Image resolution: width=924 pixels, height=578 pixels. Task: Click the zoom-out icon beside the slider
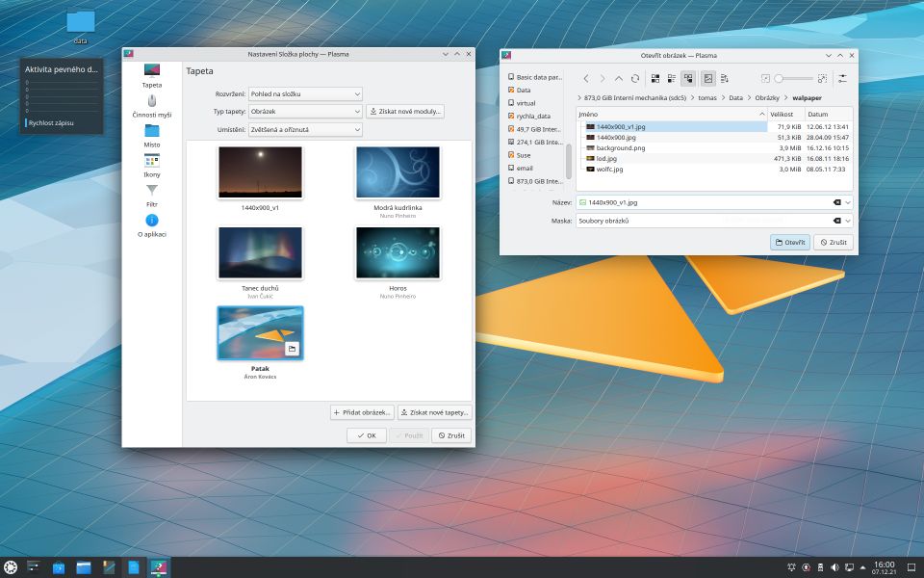pyautogui.click(x=765, y=78)
